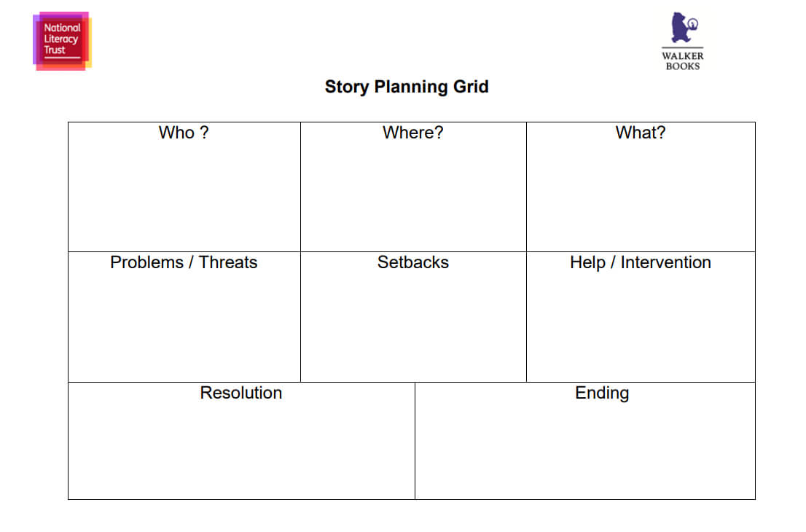Click the 'Where?' heading

412,133
